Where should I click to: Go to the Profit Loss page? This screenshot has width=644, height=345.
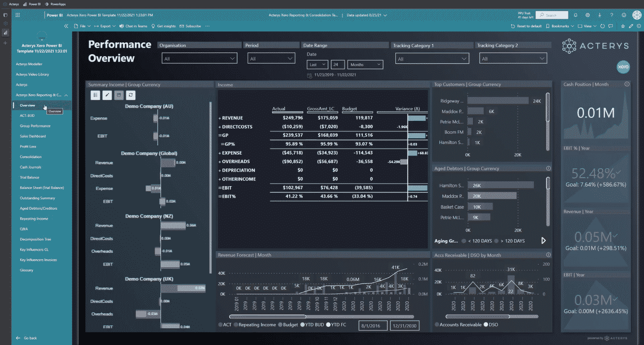pos(28,147)
